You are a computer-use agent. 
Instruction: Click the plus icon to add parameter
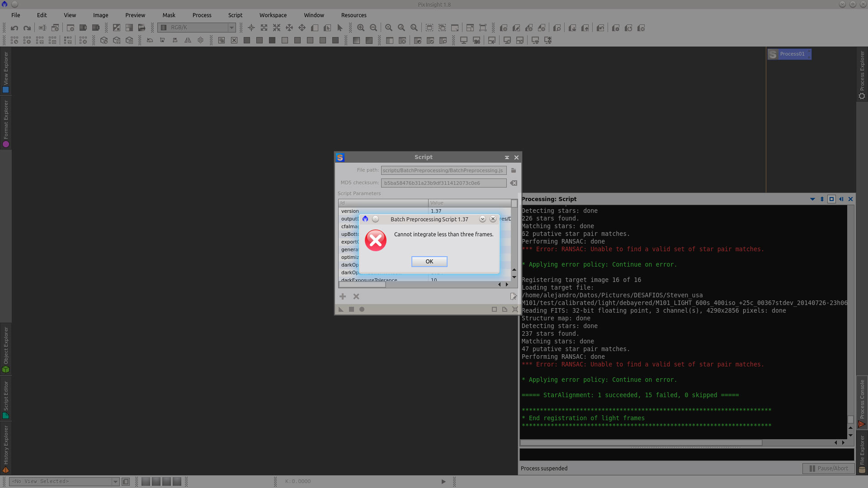pyautogui.click(x=343, y=296)
